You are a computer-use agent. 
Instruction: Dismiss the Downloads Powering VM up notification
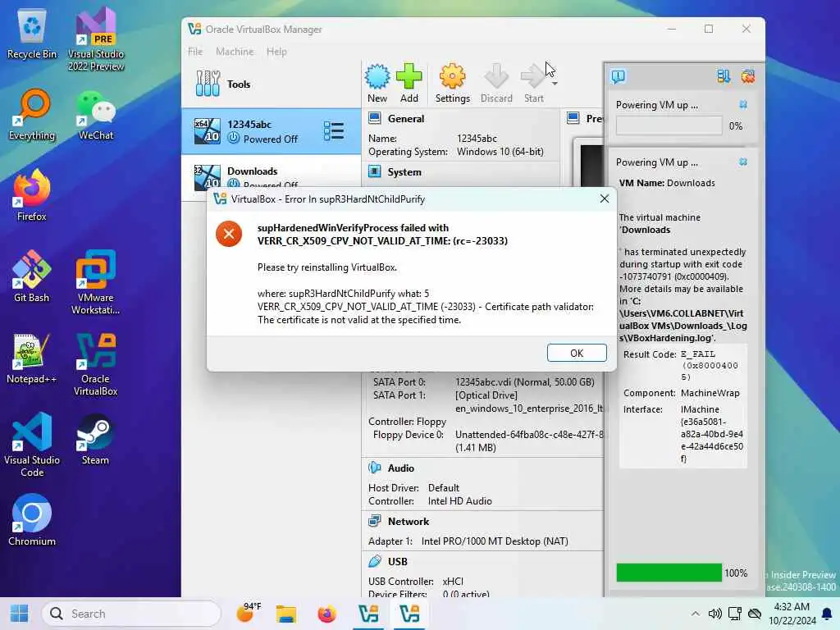pos(743,162)
